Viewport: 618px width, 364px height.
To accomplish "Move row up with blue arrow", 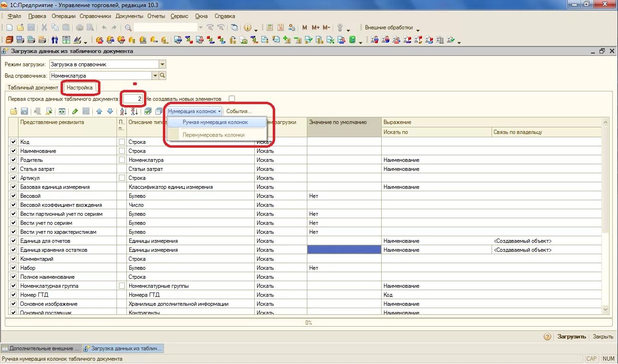I will click(x=99, y=111).
